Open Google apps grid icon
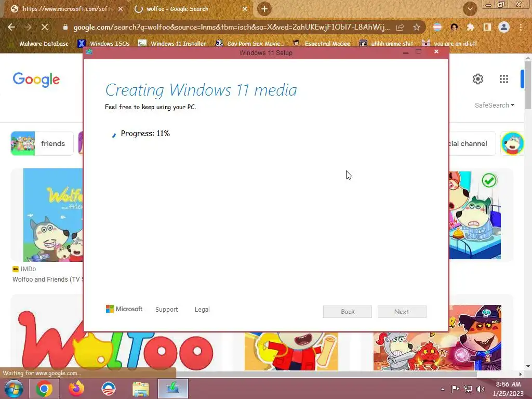 pos(504,79)
